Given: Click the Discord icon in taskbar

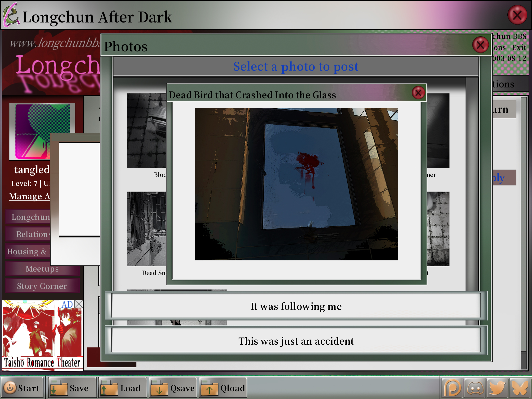Looking at the screenshot, I should pos(475,388).
